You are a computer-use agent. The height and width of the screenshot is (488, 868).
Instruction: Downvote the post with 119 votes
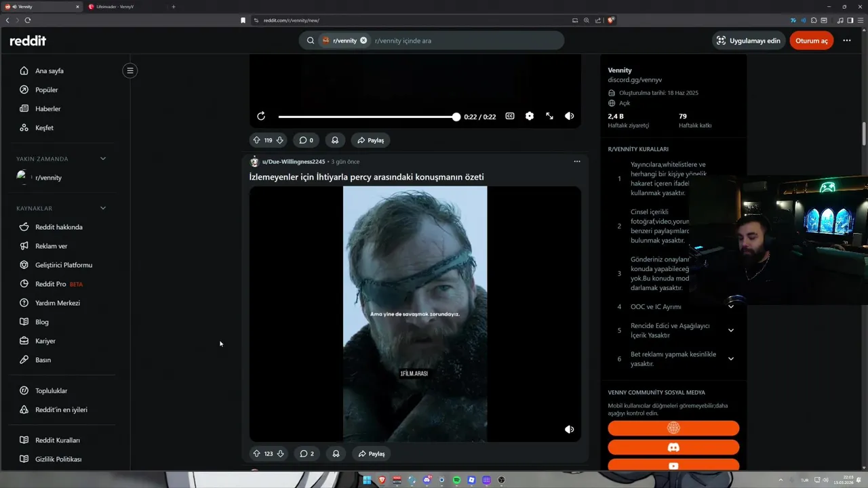(279, 140)
